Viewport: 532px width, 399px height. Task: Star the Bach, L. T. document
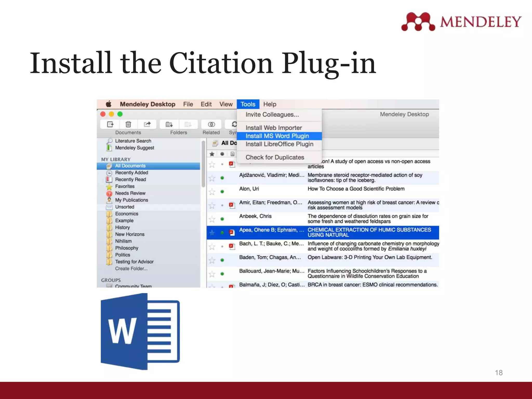click(212, 247)
